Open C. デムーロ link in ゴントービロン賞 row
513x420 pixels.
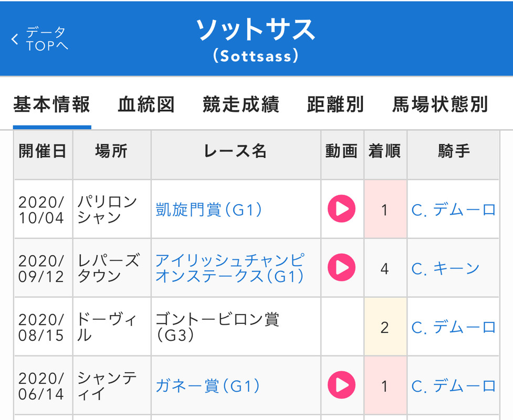(454, 327)
